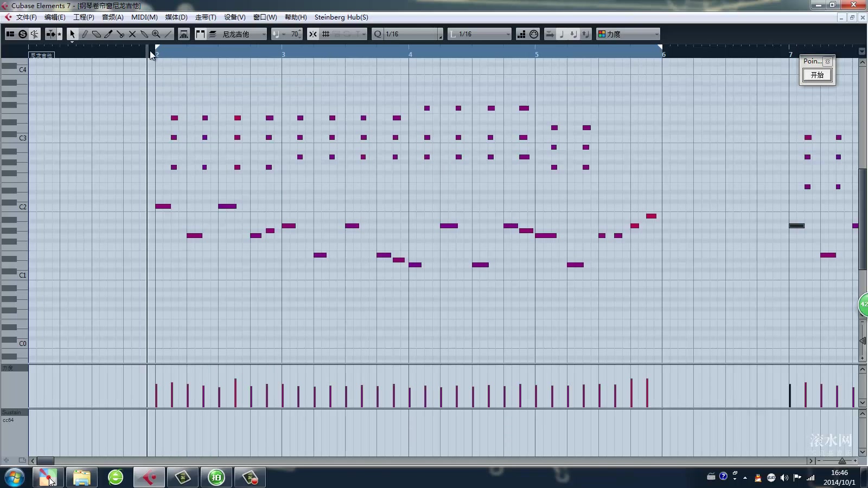Toggle Auto Select Controllers button
The image size is (868, 488).
184,34
